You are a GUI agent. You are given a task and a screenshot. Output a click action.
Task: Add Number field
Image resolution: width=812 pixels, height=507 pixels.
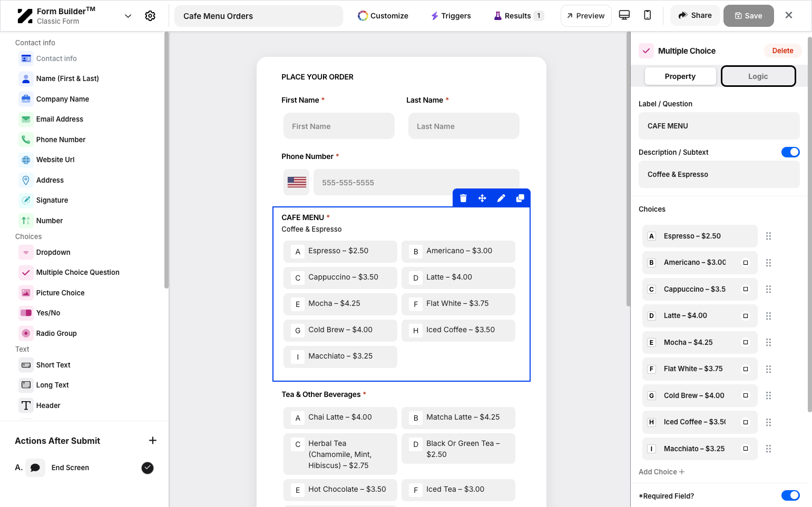(x=41, y=221)
